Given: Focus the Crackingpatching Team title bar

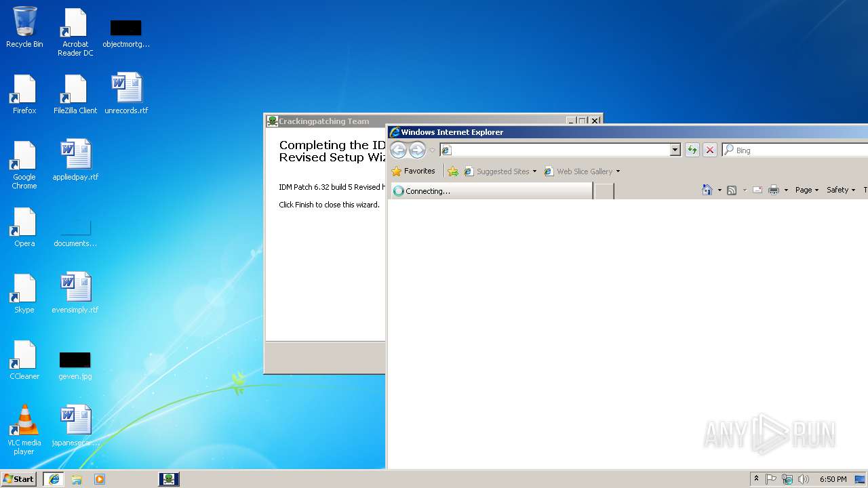Looking at the screenshot, I should tap(414, 121).
